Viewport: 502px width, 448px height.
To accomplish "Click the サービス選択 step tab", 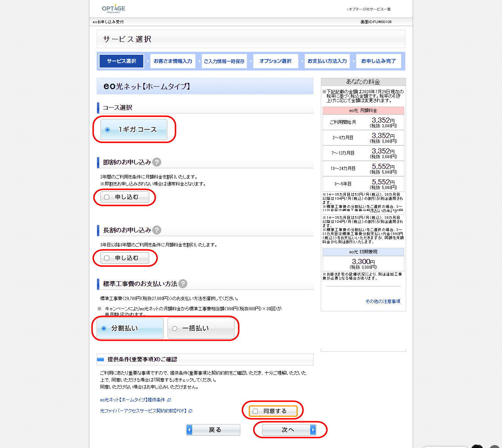I will pos(121,61).
